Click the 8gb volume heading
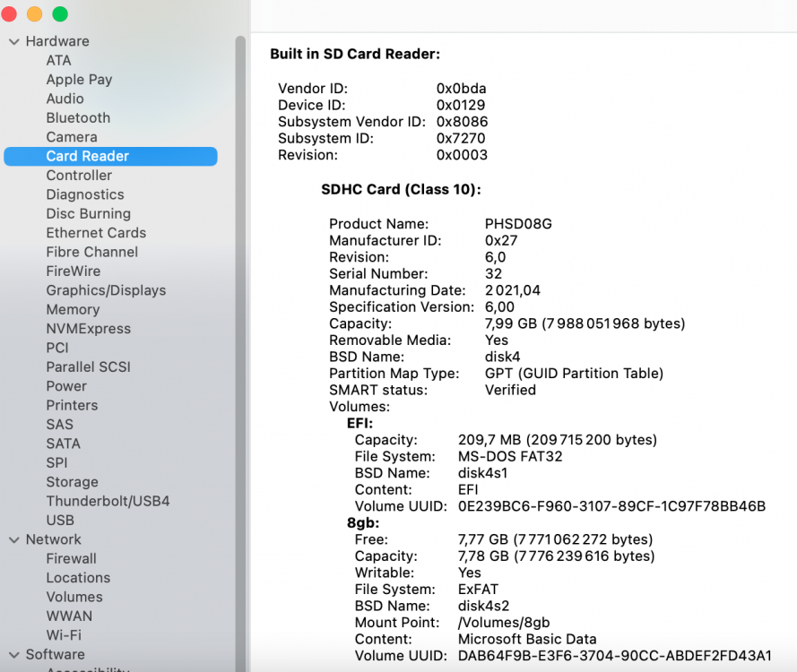This screenshot has width=797, height=672. [363, 523]
